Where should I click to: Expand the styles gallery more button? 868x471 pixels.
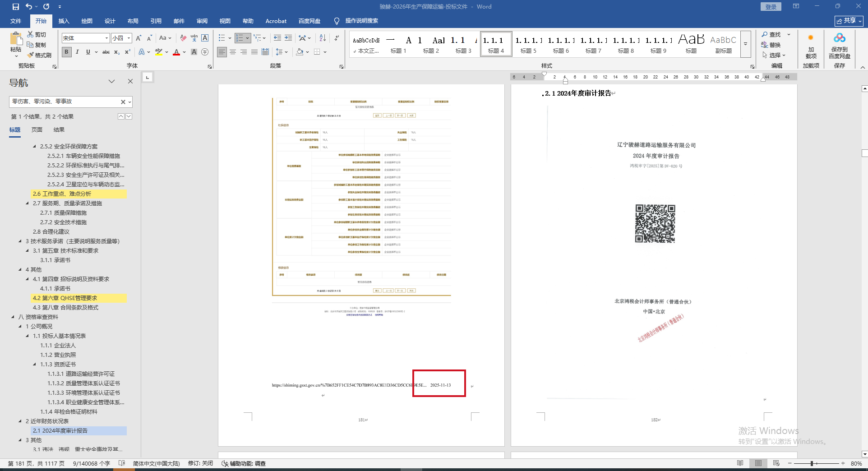pos(746,44)
